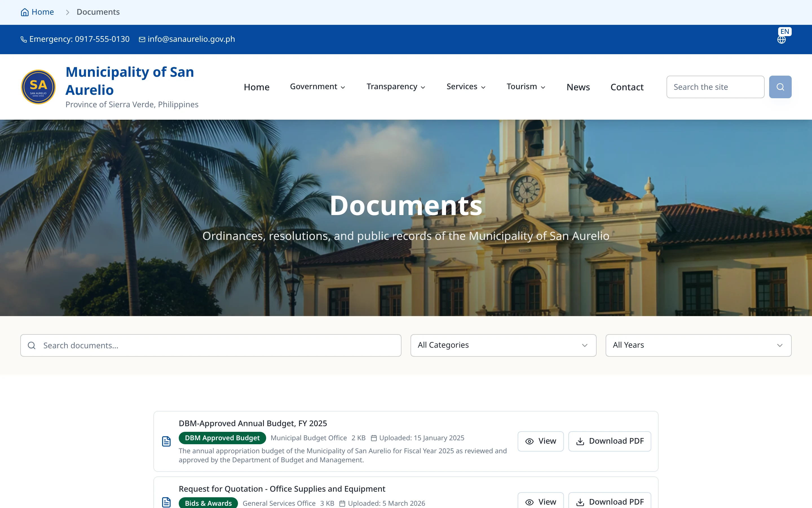Click the DBM Approved Budget category badge
This screenshot has width=812, height=508.
pos(222,438)
